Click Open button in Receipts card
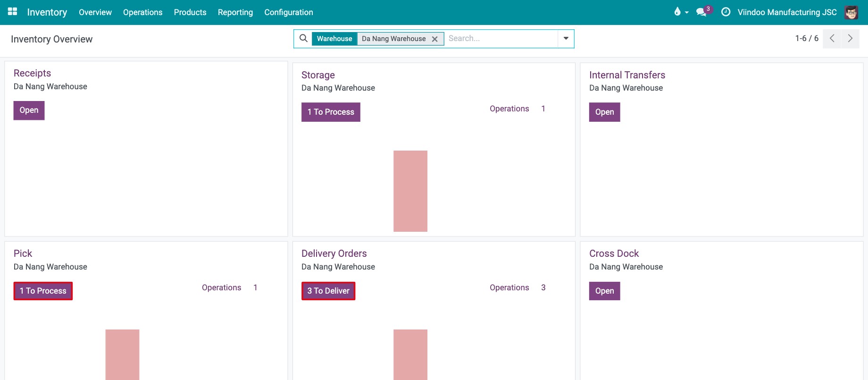The height and width of the screenshot is (380, 868). [29, 110]
